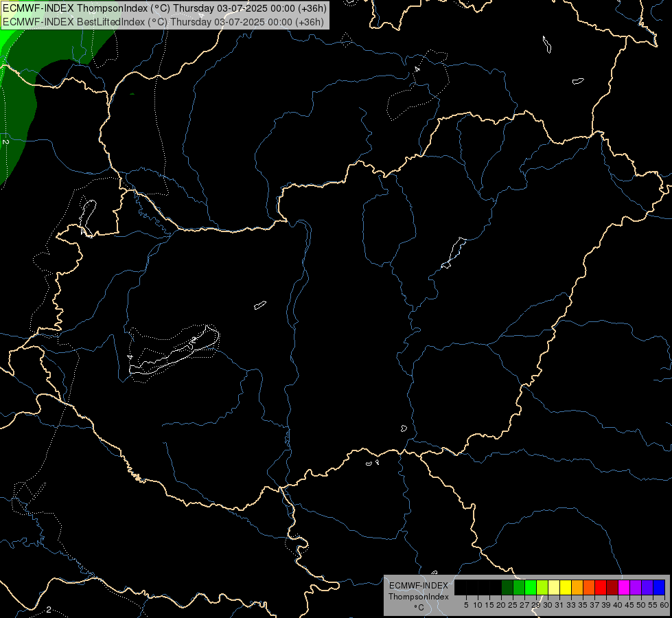Click the ThompsonIndex title line at top
Screen dimensions: 672x618
165,8
